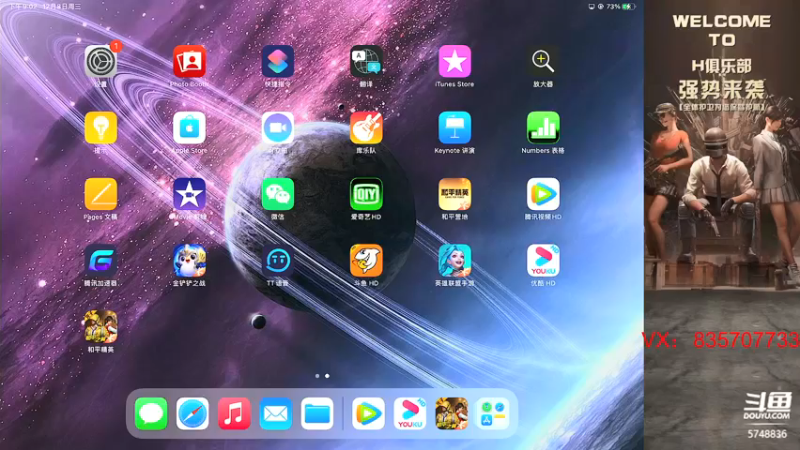The width and height of the screenshot is (800, 450).
Task: Launch the 英雄联盟手游 game
Action: [x=455, y=260]
